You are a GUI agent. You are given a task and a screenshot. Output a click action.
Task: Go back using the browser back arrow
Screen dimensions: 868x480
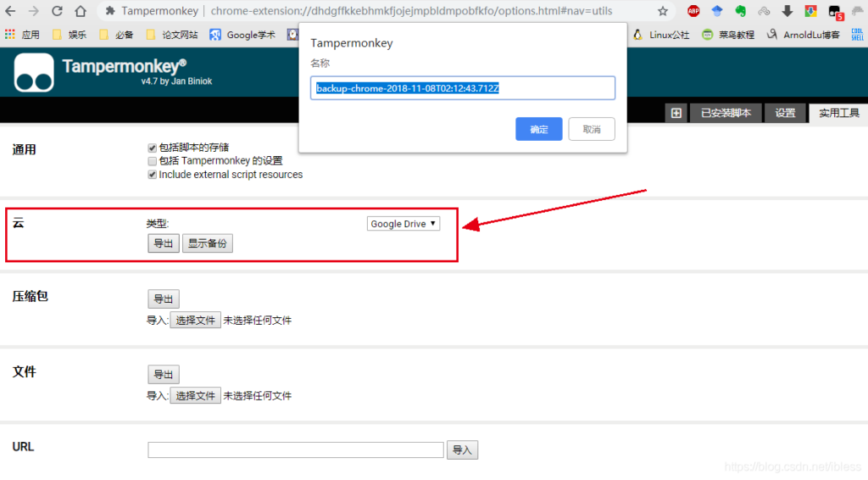tap(10, 11)
